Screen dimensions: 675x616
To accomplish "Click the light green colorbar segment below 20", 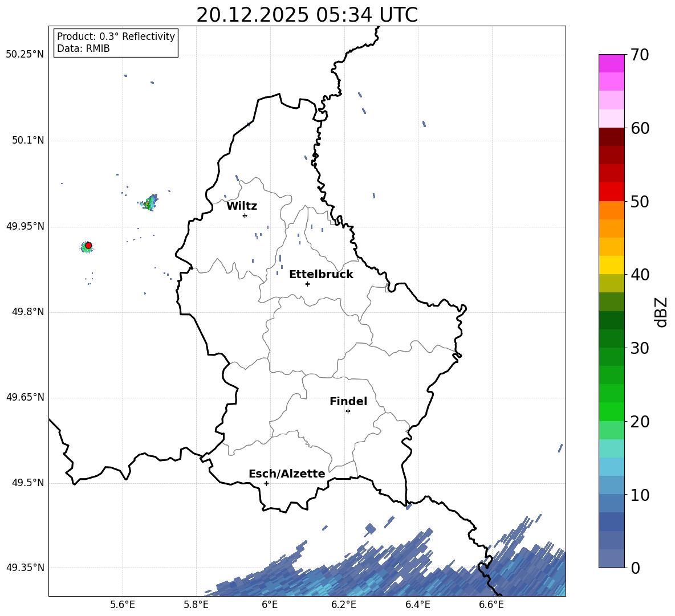I will pos(611,430).
